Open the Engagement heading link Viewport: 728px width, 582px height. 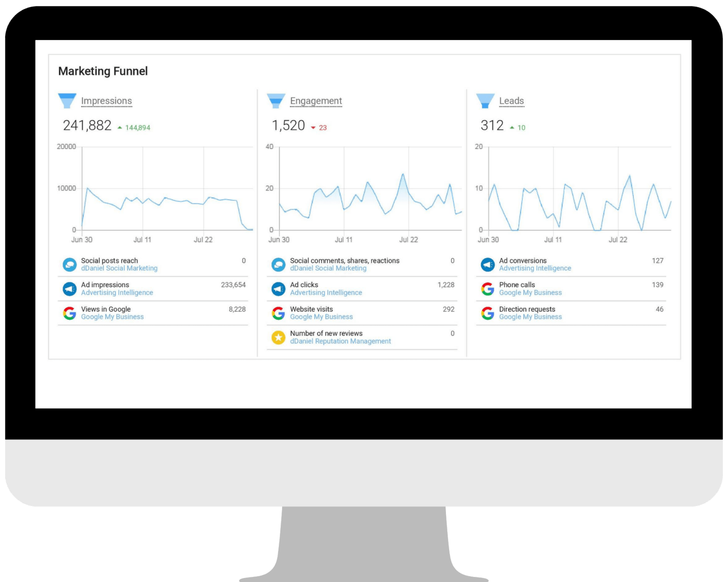[x=316, y=101]
